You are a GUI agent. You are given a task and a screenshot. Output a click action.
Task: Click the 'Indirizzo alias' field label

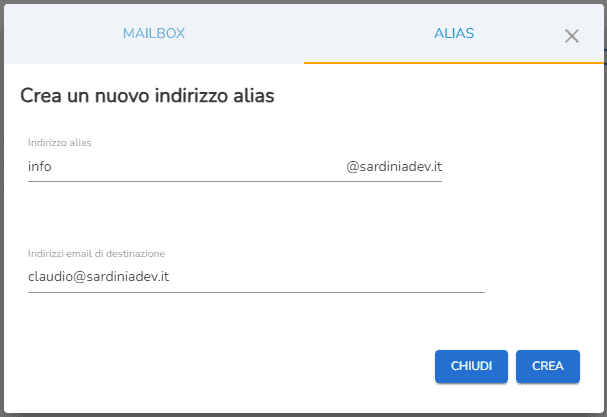click(x=60, y=143)
